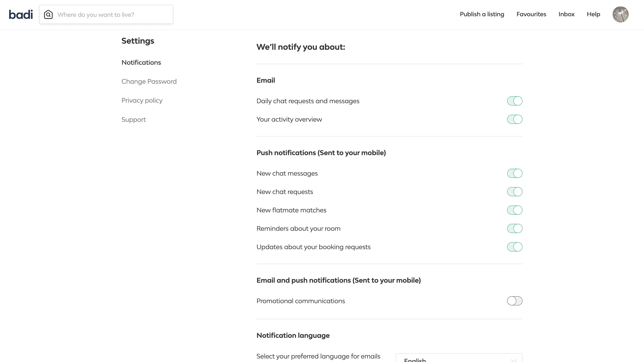This screenshot has height=362, width=644.
Task: Toggle New chat requests push notifications
Action: tap(515, 192)
